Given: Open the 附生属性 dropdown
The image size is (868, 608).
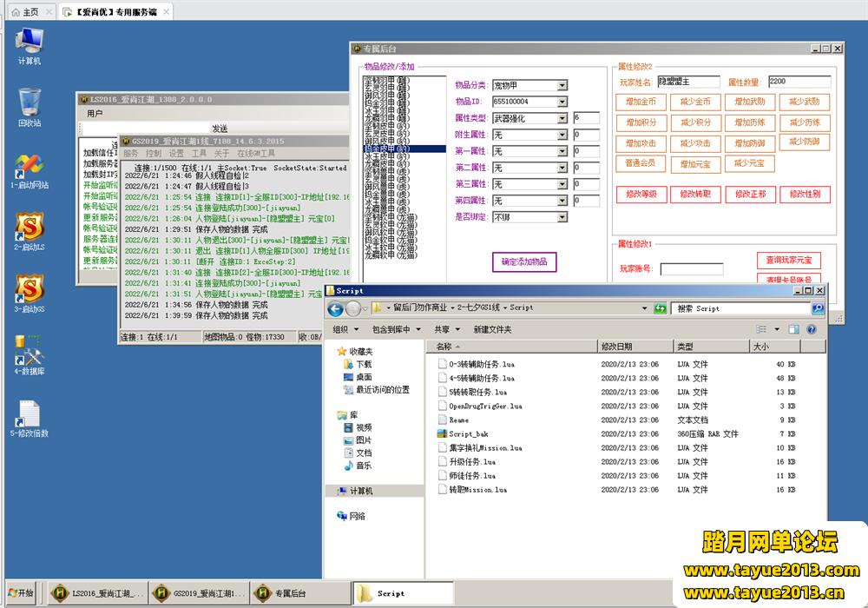Looking at the screenshot, I should click(x=562, y=135).
